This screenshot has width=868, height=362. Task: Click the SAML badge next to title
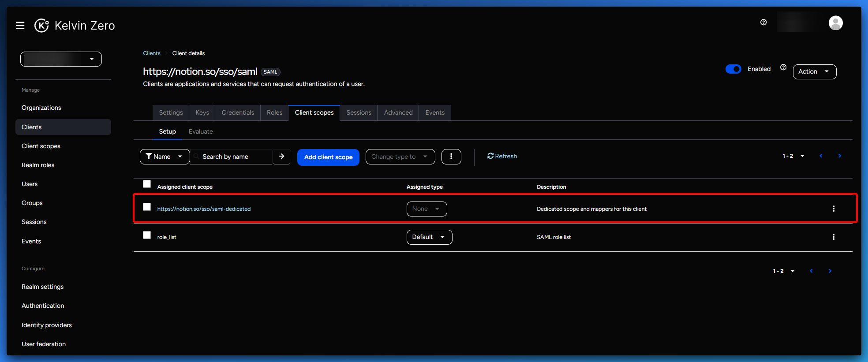270,72
